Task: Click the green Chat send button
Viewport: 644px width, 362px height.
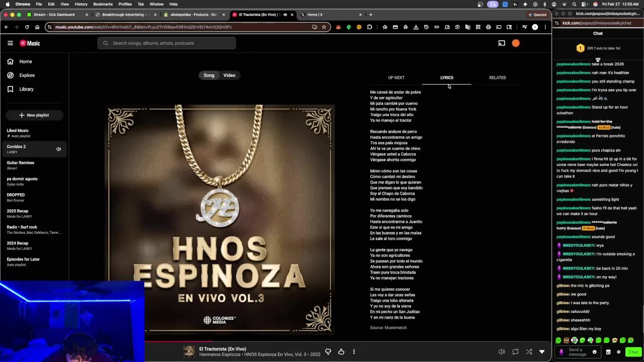Action: (633, 352)
